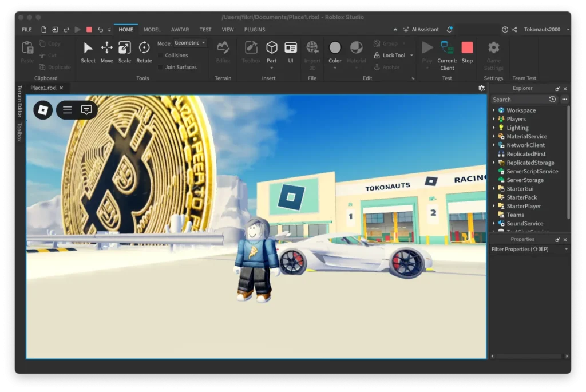The image size is (586, 392).
Task: Open the Mode Geometric dropdown
Action: point(189,43)
